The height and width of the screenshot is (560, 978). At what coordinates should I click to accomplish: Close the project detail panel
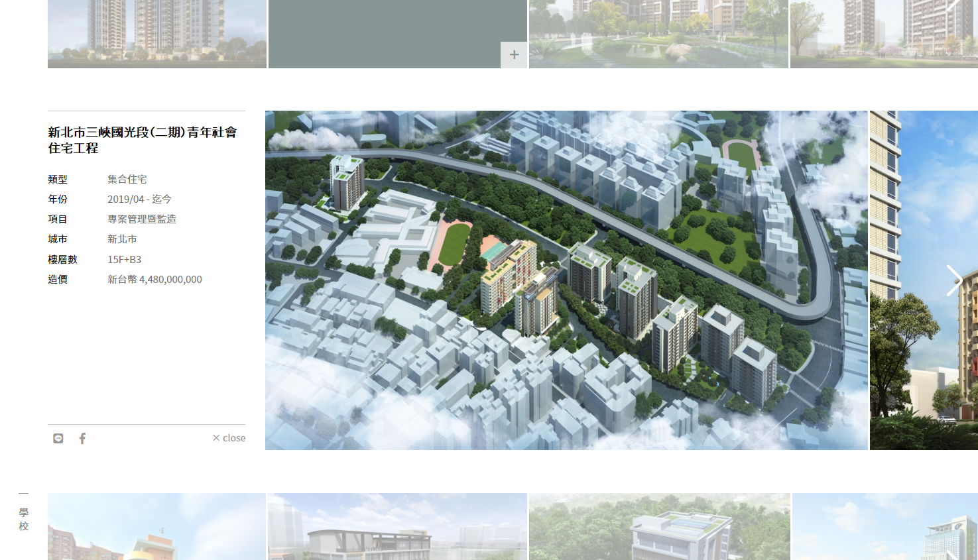click(229, 438)
